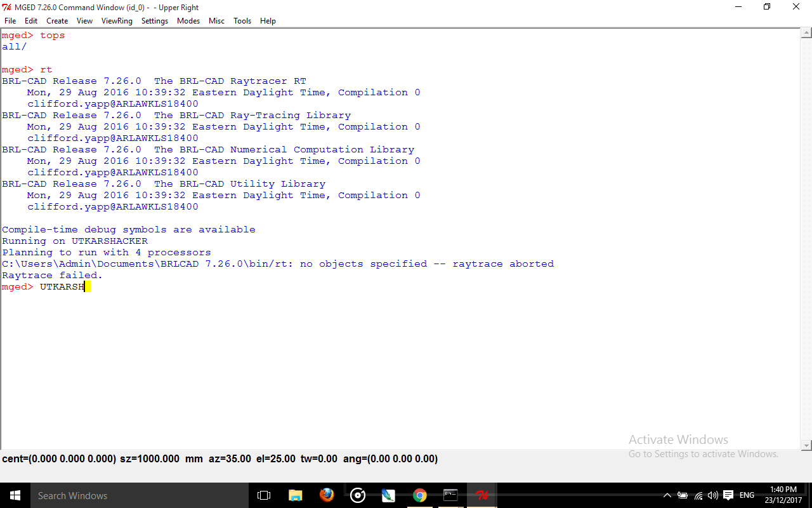Image resolution: width=812 pixels, height=508 pixels.
Task: Open the Modes menu
Action: (188, 21)
